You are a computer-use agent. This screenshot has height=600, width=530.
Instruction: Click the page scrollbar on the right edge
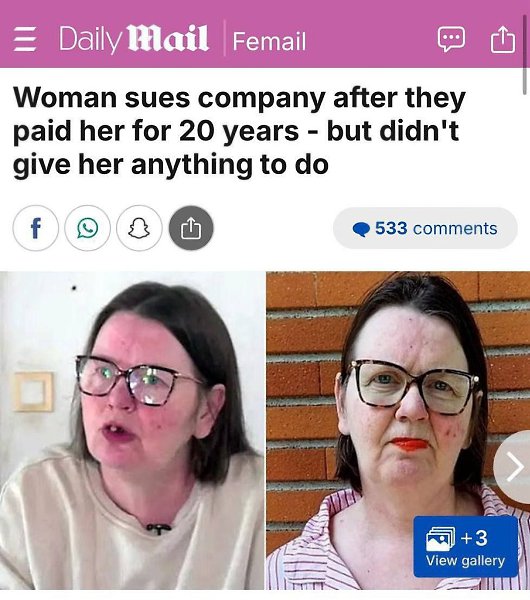525,54
